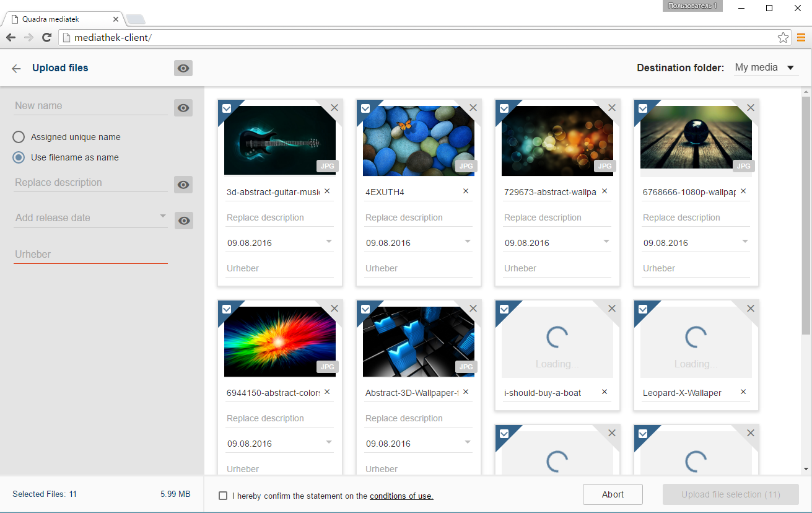
Task: Click the eye icon beside New name field
Action: (183, 108)
